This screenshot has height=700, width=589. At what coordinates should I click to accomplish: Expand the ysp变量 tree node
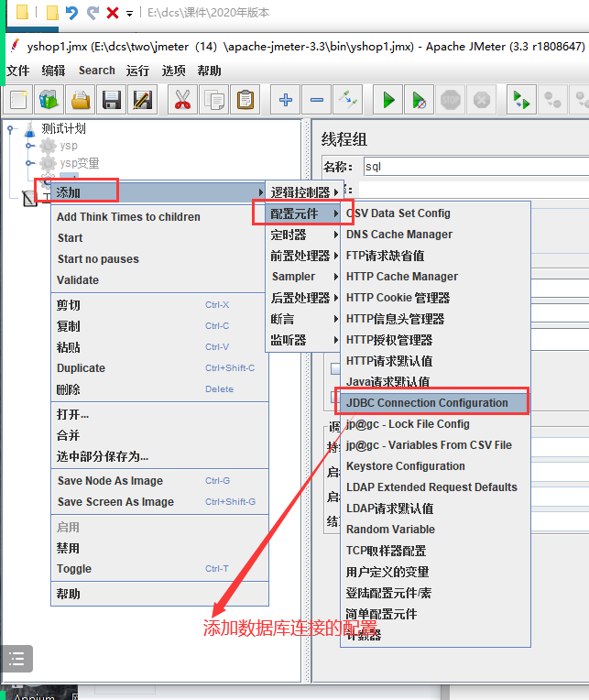click(x=29, y=163)
